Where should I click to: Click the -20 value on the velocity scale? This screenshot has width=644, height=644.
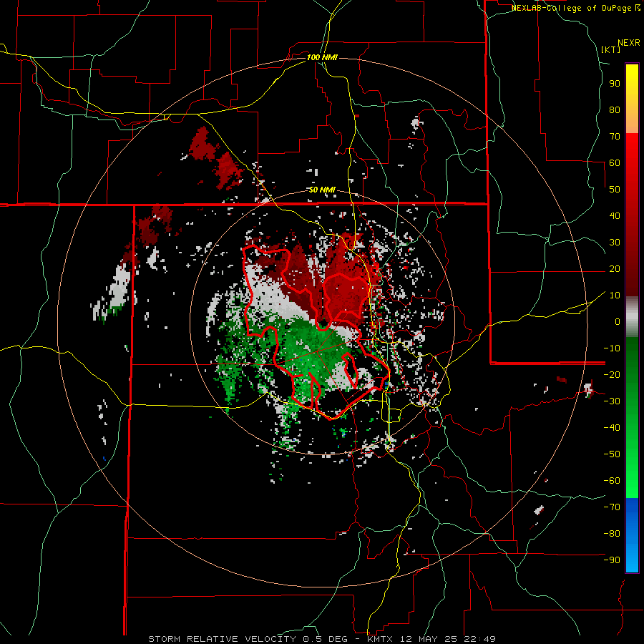point(612,374)
